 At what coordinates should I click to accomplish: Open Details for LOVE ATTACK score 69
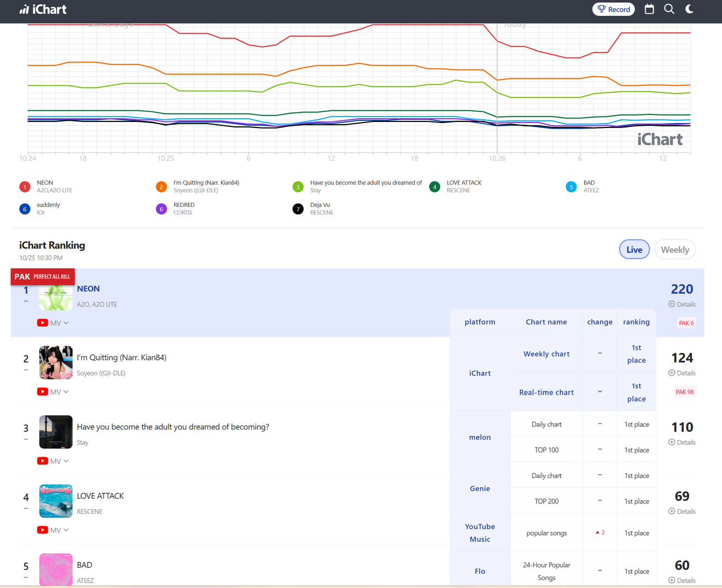(682, 511)
